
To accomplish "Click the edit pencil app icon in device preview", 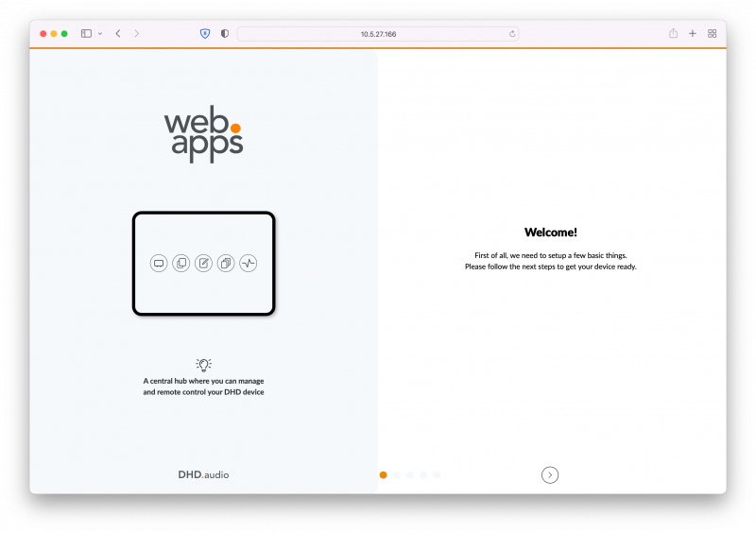I will pyautogui.click(x=203, y=263).
